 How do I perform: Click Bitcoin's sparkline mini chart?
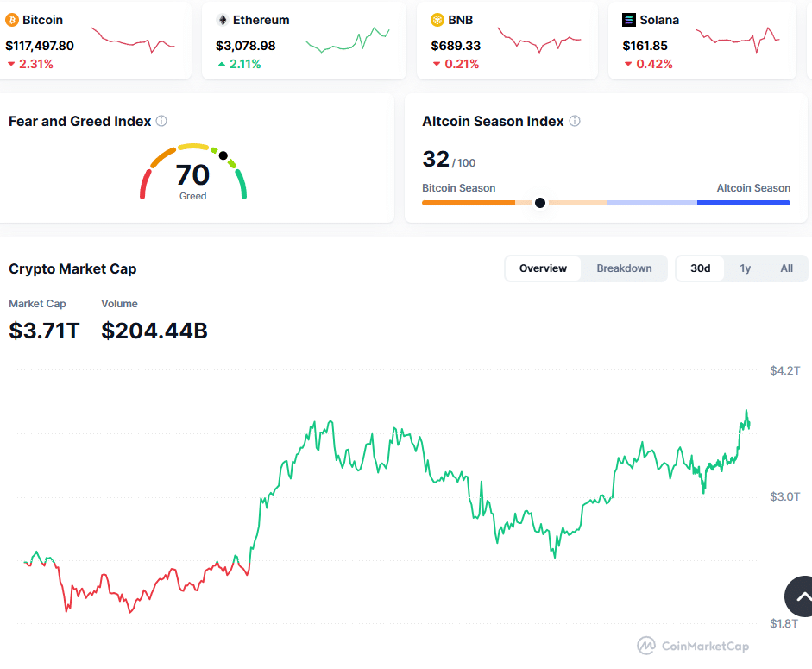(x=133, y=40)
